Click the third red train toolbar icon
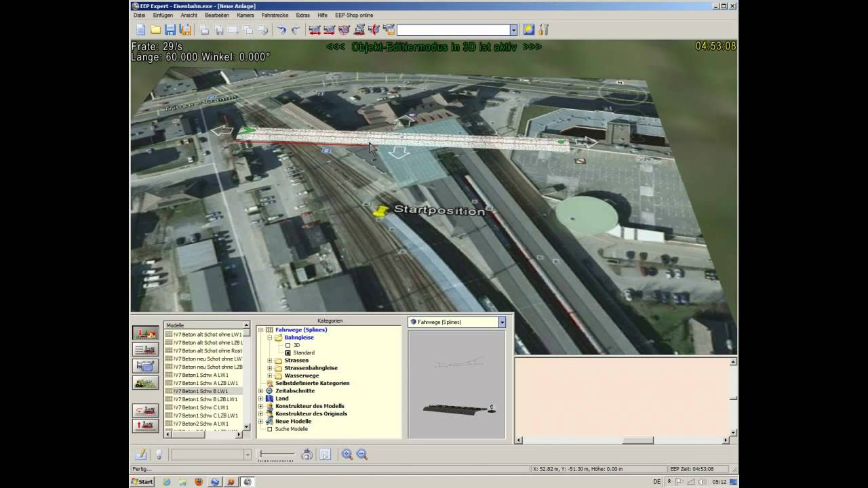The width and height of the screenshot is (868, 488). click(x=344, y=30)
